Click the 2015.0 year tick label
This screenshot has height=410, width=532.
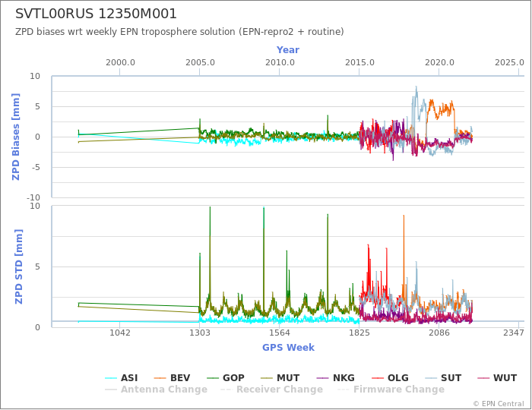tap(359, 63)
